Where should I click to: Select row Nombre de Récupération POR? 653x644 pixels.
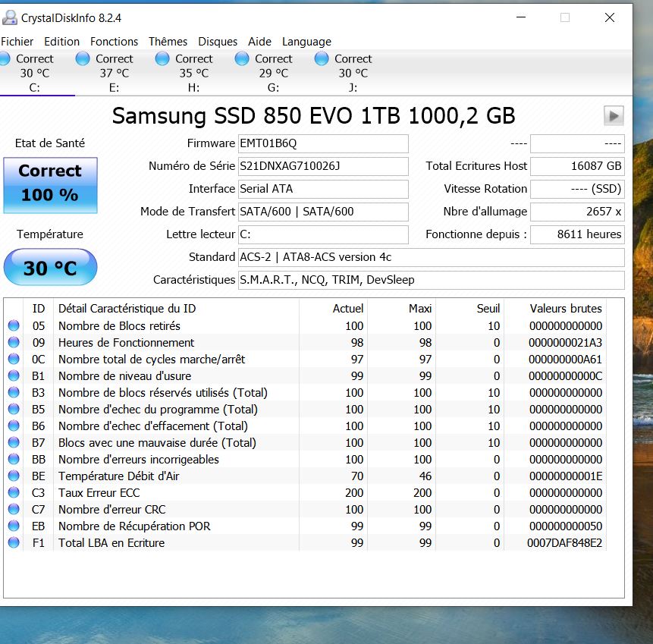[305, 526]
